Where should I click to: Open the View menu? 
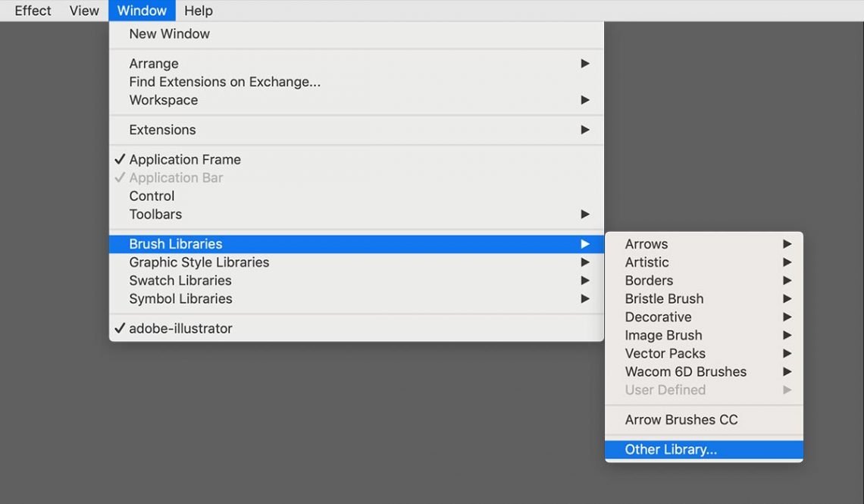coord(83,11)
